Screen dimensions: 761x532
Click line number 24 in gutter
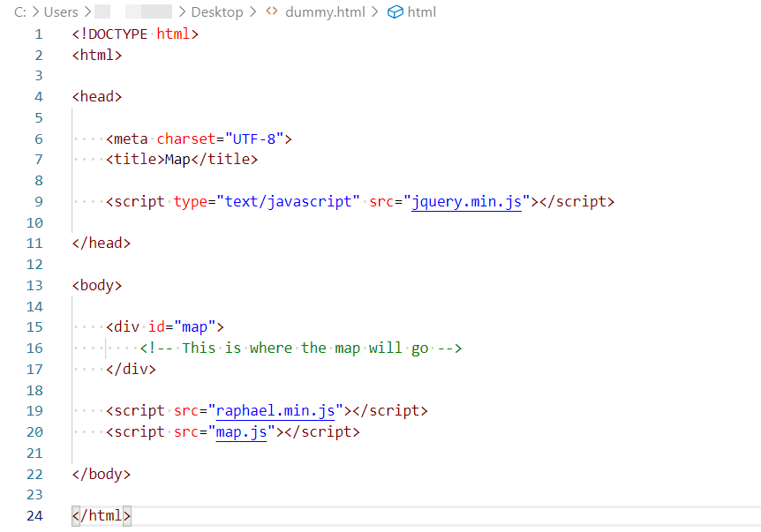(34, 515)
